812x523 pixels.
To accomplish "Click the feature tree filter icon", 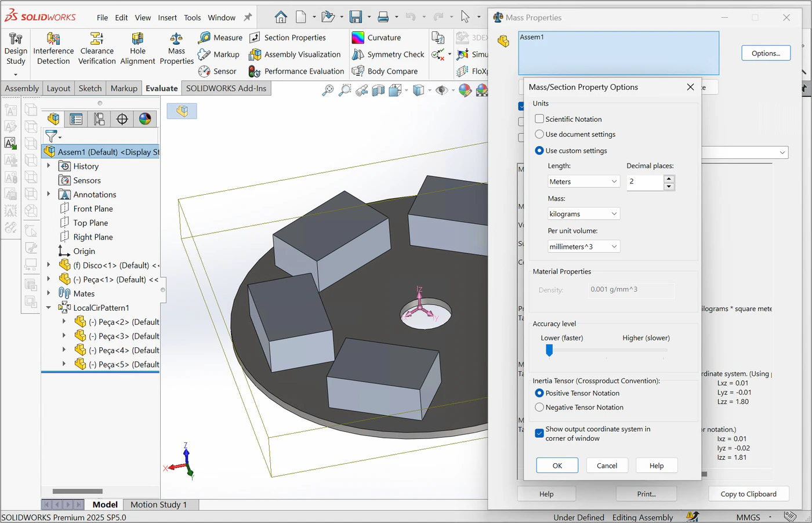I will click(51, 136).
